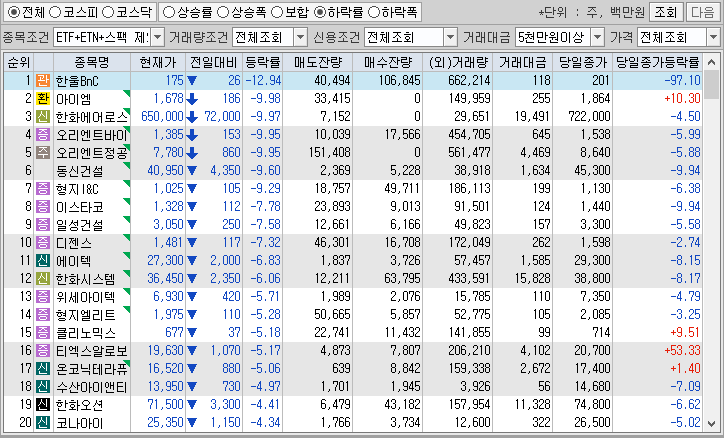Image resolution: width=724 pixels, height=438 pixels.
Task: Click the down triangle for 한울BnC
Action: [192, 81]
